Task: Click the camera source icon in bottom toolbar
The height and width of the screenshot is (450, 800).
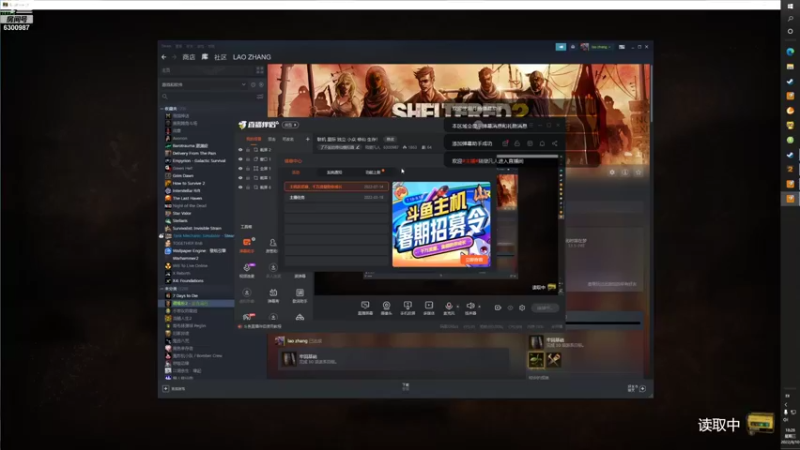Action: [386, 305]
